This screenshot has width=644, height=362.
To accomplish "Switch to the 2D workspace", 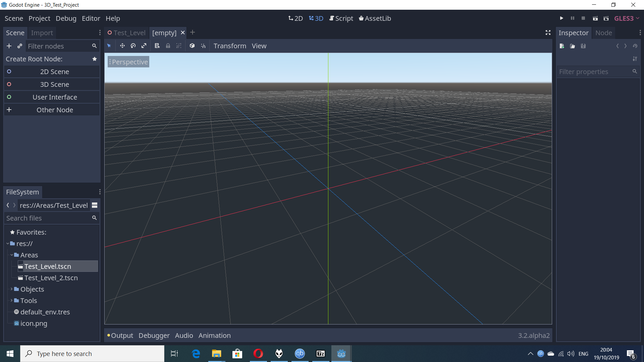I will pyautogui.click(x=295, y=18).
